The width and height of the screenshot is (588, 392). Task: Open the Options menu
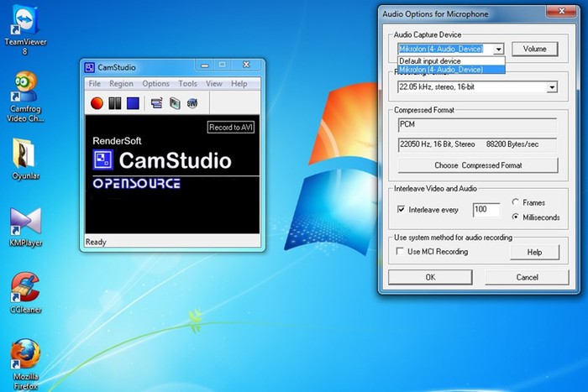point(155,84)
